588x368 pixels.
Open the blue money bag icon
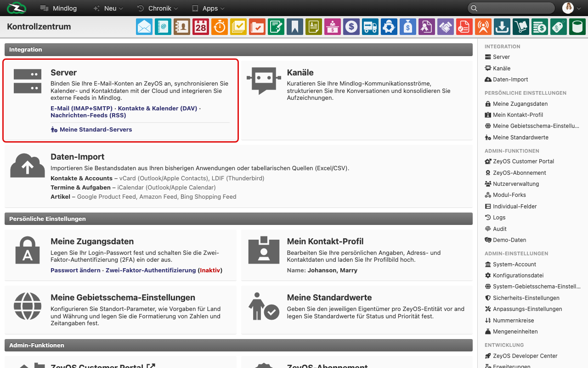click(x=408, y=27)
